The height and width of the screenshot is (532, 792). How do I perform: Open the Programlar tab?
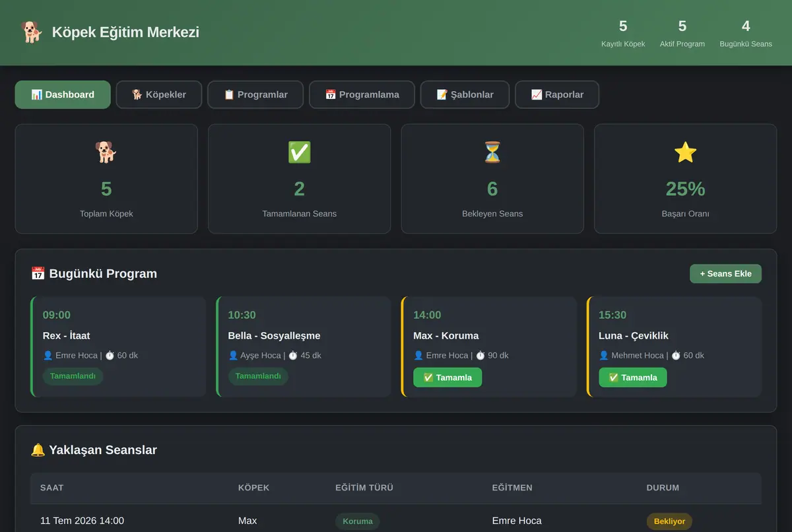(255, 94)
